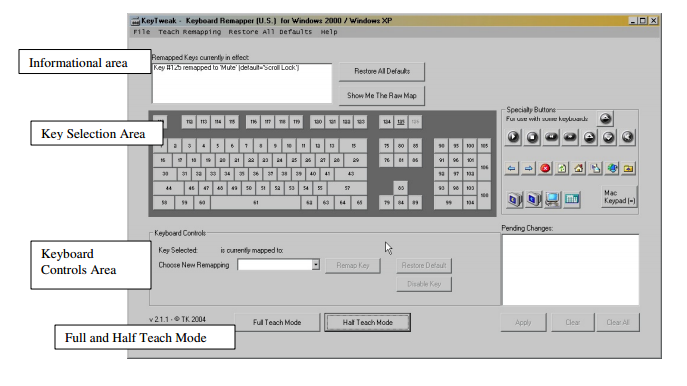
Task: Open the File menu
Action: click(142, 32)
